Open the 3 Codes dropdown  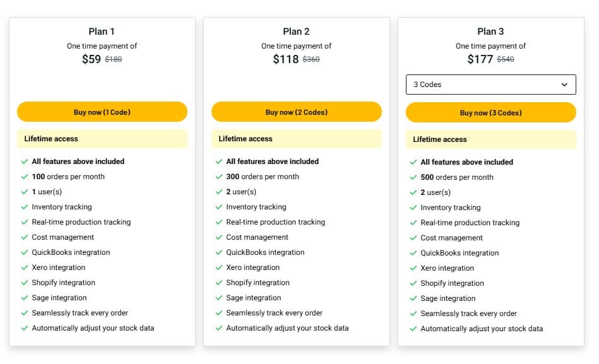490,85
